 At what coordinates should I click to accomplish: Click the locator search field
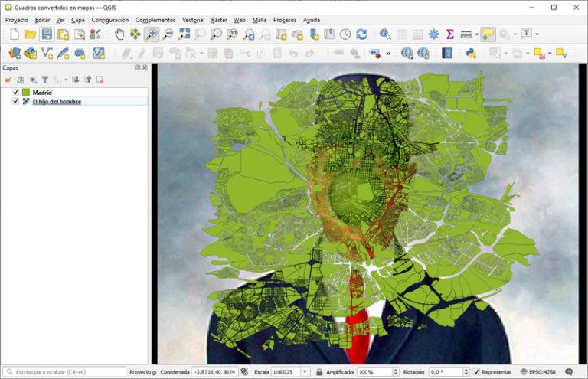tap(64, 372)
